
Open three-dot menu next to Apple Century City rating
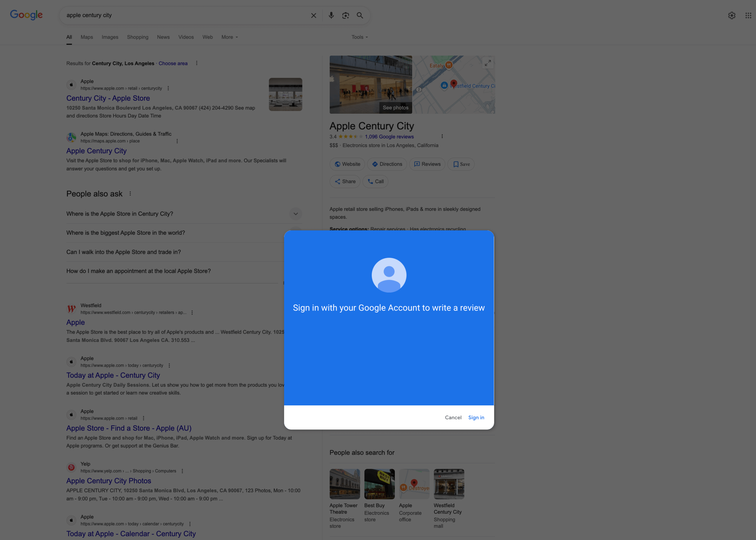[442, 136]
